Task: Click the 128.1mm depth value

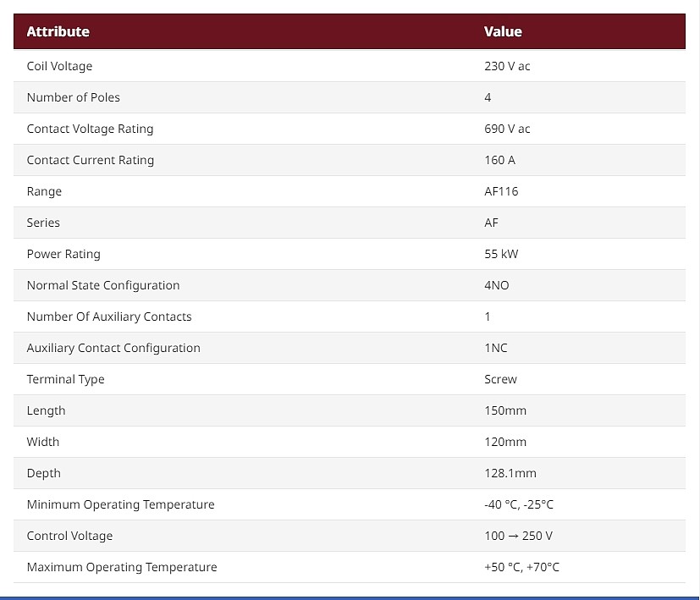Action: (510, 473)
